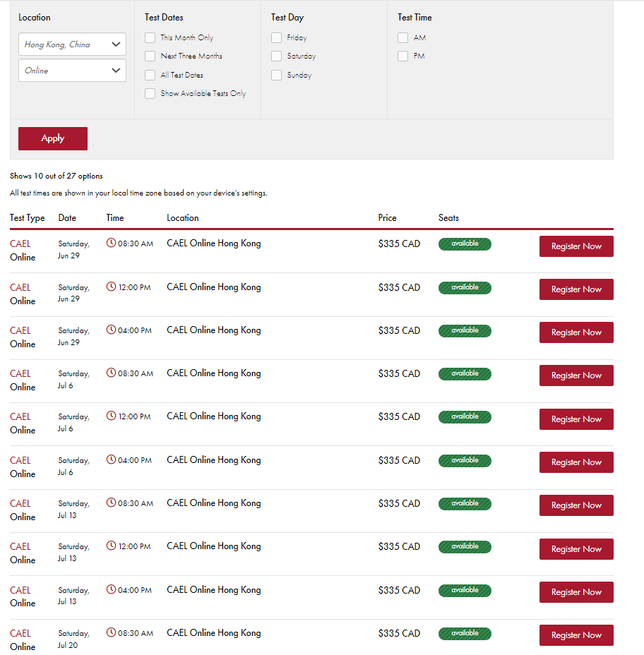
Task: Open the CAEL link in first row
Action: pyautogui.click(x=20, y=244)
